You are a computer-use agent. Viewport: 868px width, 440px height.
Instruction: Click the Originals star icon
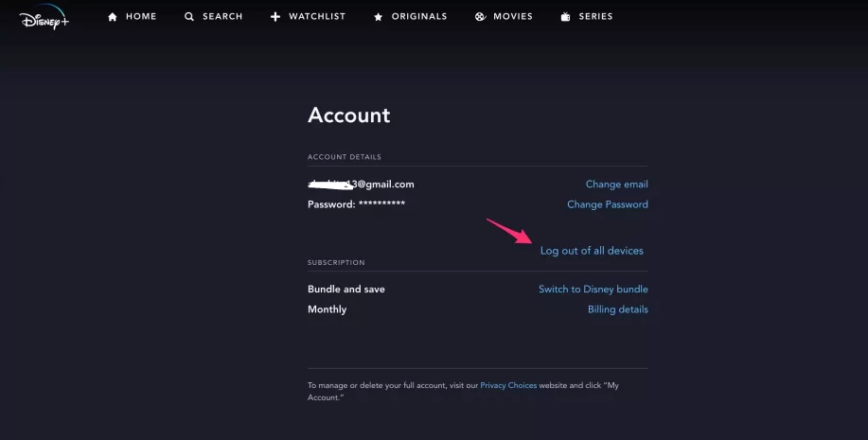click(378, 17)
